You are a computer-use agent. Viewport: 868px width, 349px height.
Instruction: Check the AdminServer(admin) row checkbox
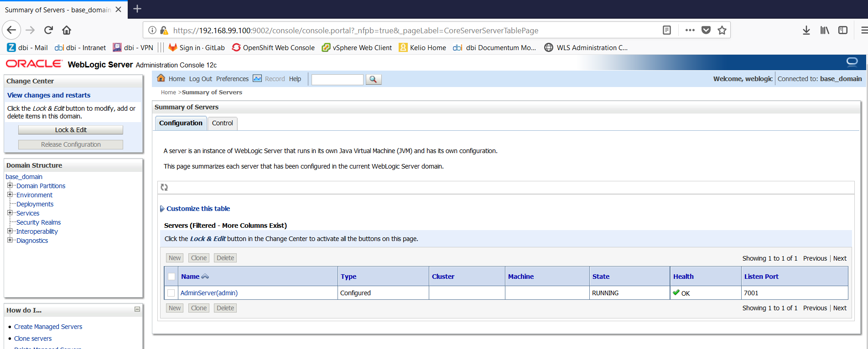[x=171, y=293]
